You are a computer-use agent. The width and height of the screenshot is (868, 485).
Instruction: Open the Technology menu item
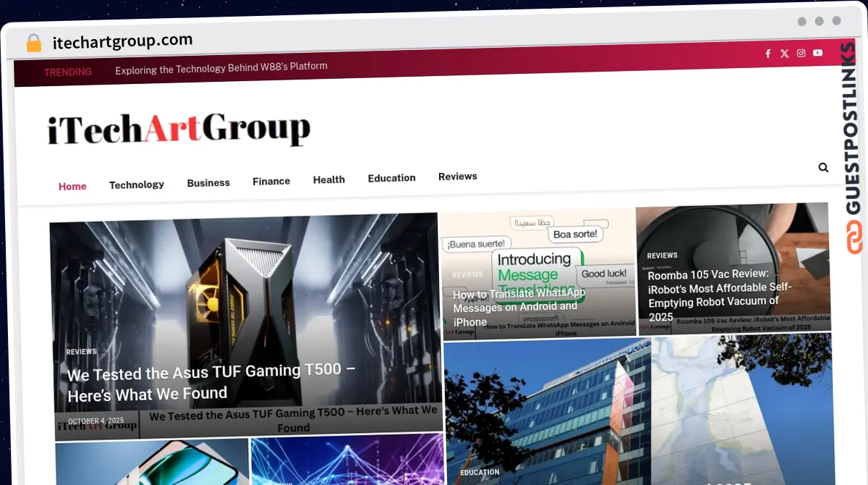point(137,185)
